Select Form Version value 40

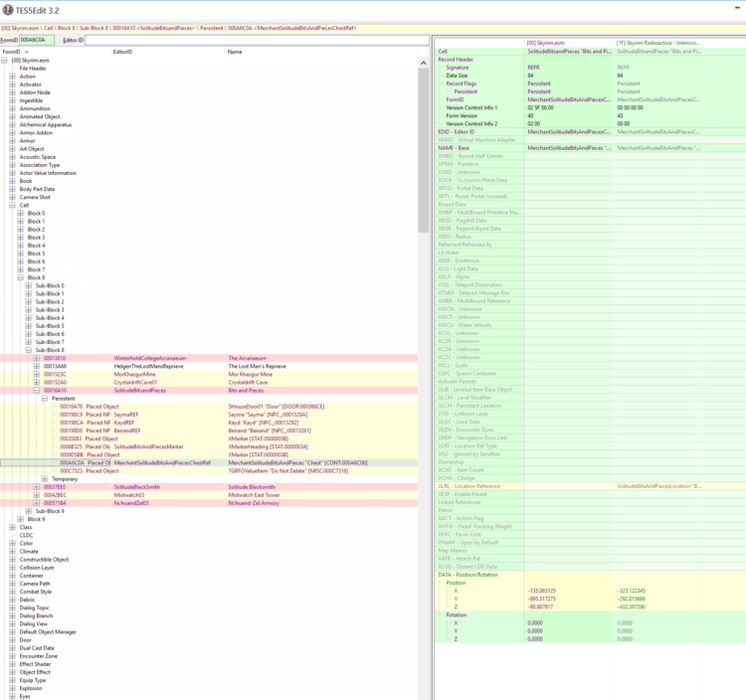coord(530,115)
